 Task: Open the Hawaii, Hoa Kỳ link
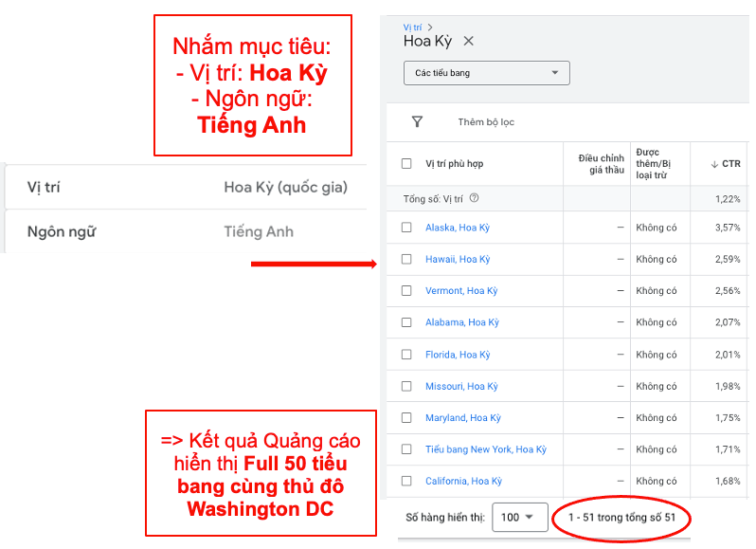(458, 259)
